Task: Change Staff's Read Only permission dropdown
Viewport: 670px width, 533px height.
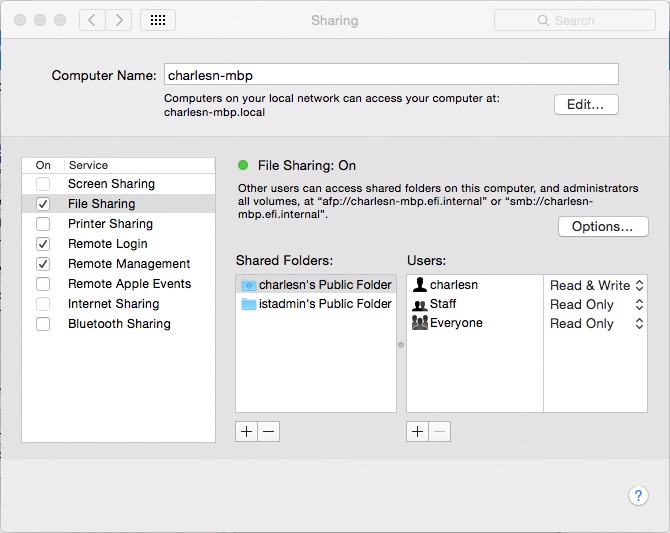Action: [596, 304]
